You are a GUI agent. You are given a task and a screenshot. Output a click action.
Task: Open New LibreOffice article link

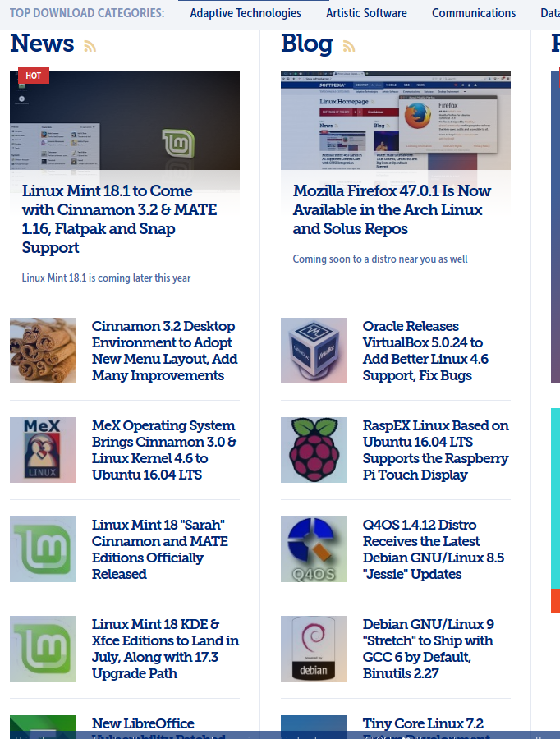coord(143,723)
